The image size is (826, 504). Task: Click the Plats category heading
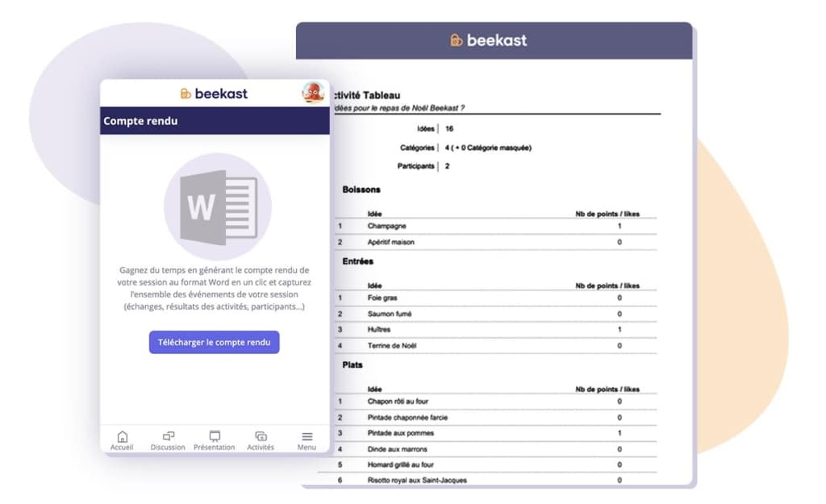(x=353, y=365)
